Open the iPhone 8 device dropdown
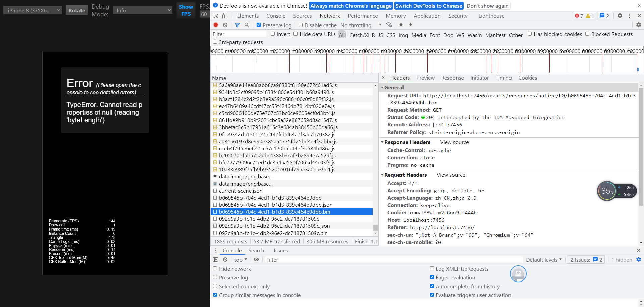The height and width of the screenshot is (307, 644). pos(33,10)
